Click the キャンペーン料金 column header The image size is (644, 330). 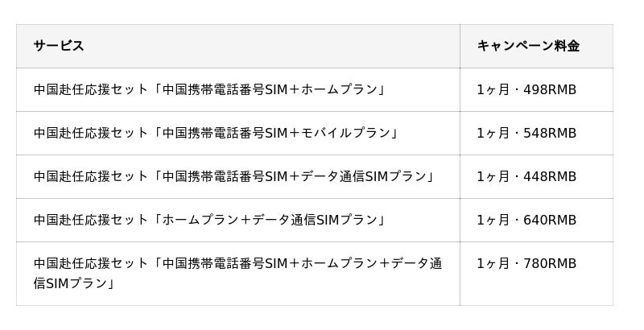coord(528,46)
